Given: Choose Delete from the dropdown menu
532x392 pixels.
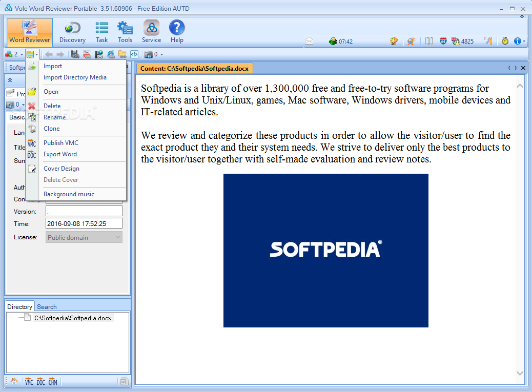Looking at the screenshot, I should click(52, 106).
